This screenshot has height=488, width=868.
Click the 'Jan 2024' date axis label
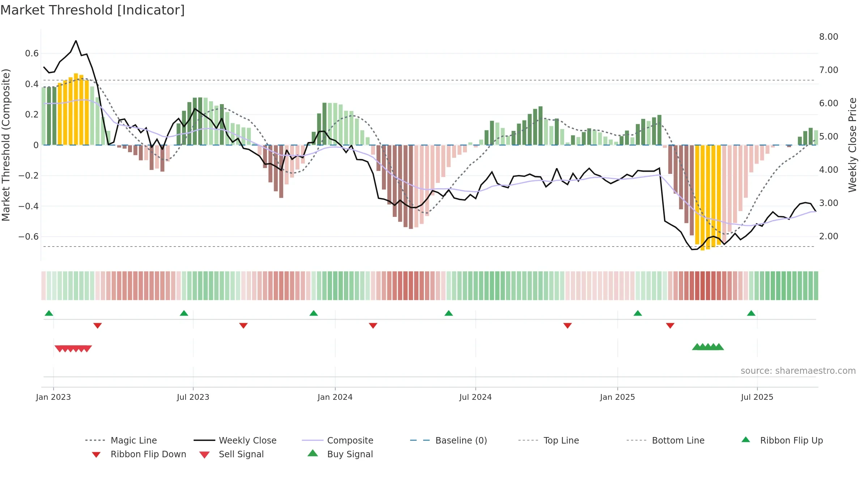335,397
